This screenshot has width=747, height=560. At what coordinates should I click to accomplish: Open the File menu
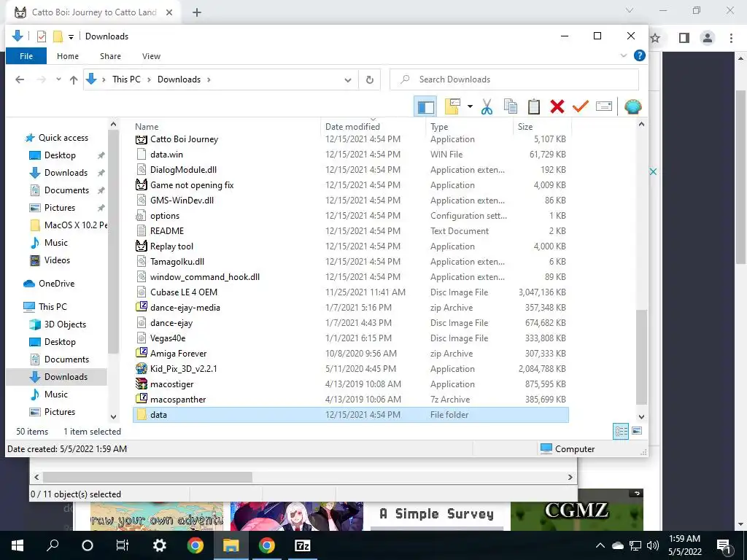[x=26, y=56]
